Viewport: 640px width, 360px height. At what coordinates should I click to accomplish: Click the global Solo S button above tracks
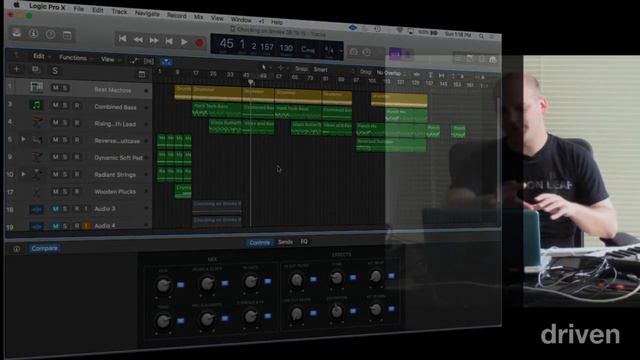coord(55,71)
